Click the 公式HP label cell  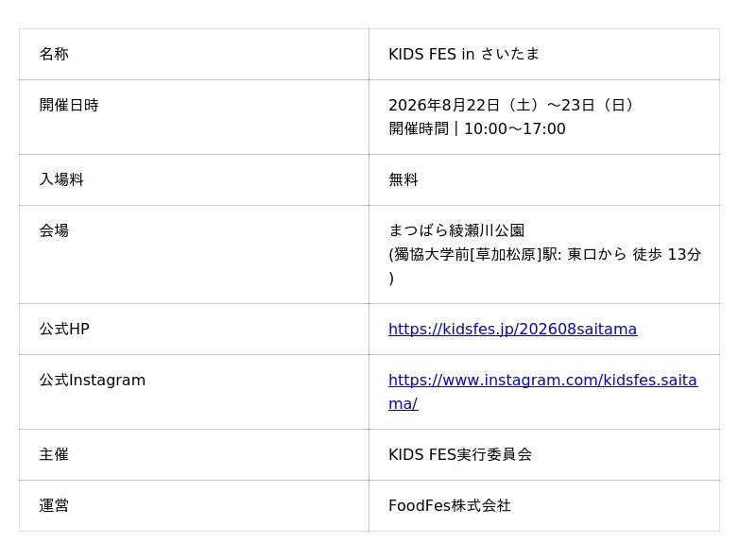point(194,330)
